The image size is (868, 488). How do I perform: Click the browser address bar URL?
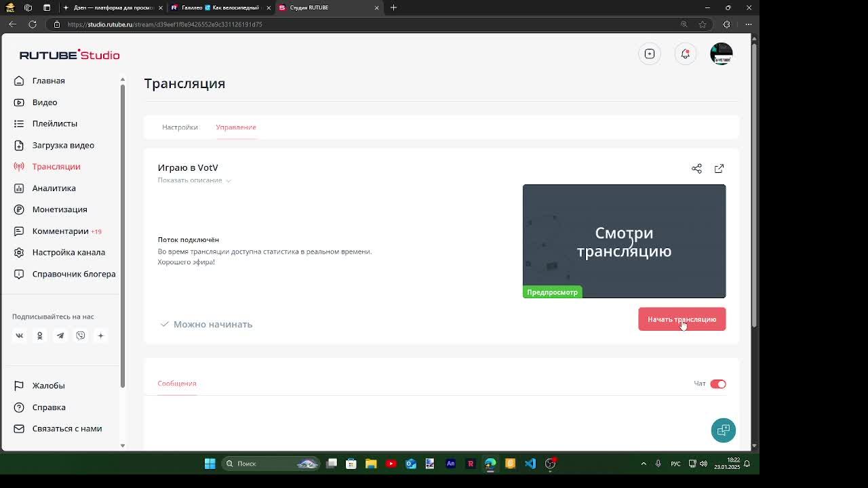pos(165,24)
